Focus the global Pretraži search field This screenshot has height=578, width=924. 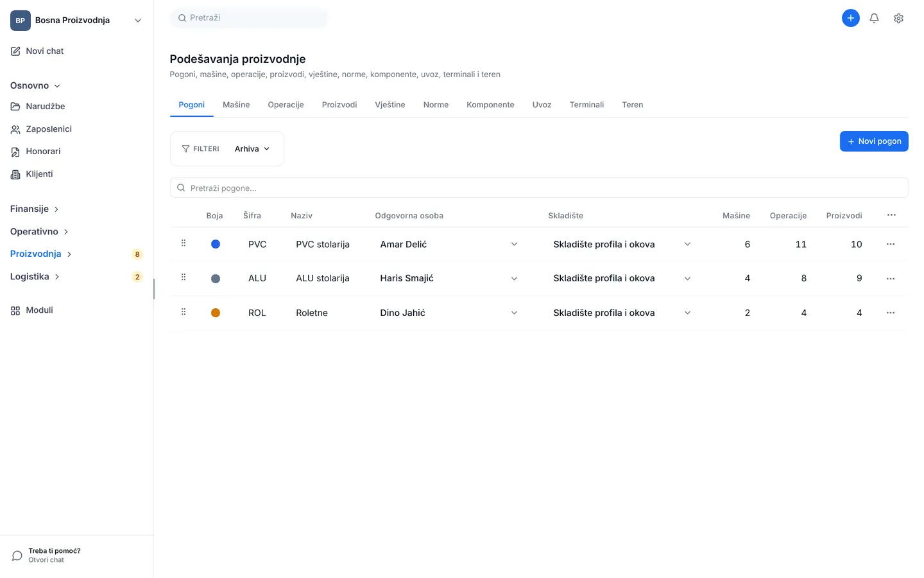pos(249,18)
